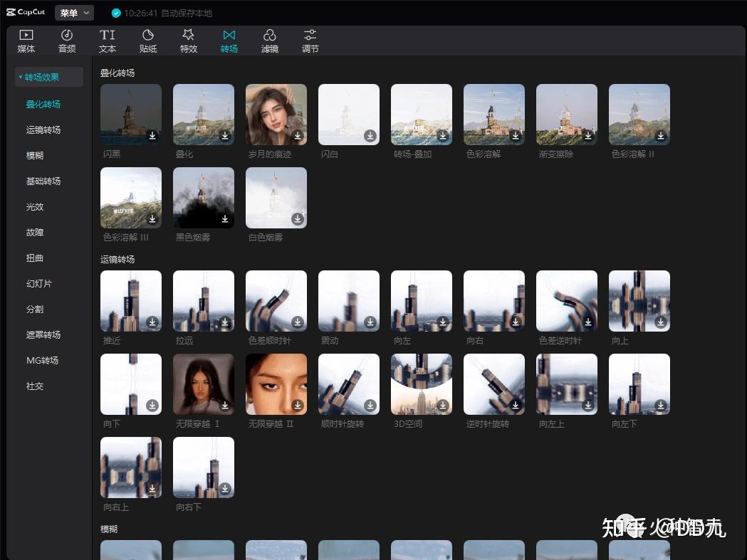747x560 pixels.
Task: Open the 贴纸 stickers panel
Action: coord(147,41)
